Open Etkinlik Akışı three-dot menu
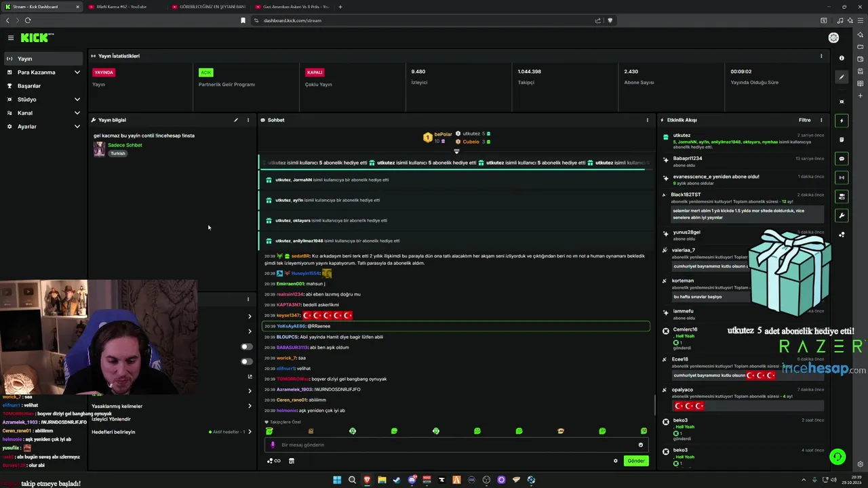The width and height of the screenshot is (868, 488). [x=821, y=120]
